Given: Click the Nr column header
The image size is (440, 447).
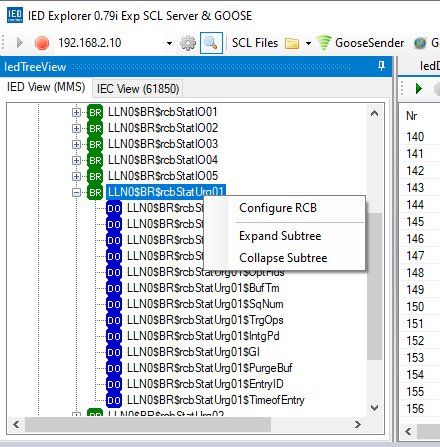Looking at the screenshot, I should [412, 116].
